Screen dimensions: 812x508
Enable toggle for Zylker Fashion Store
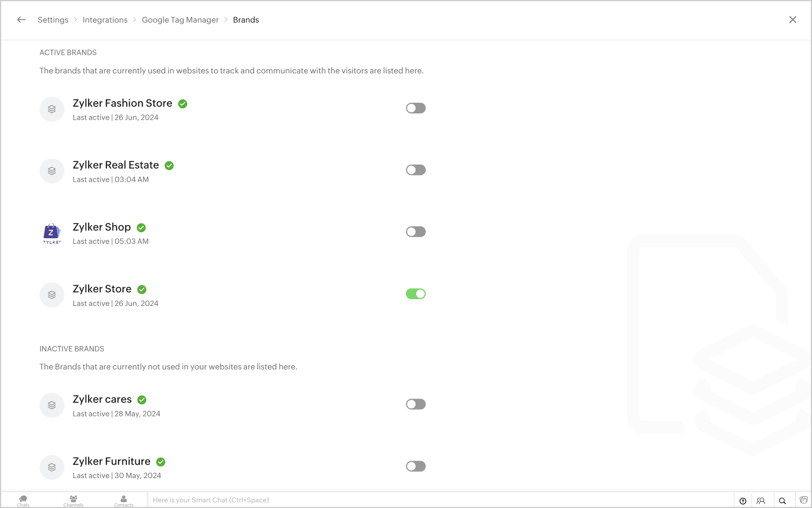[416, 108]
